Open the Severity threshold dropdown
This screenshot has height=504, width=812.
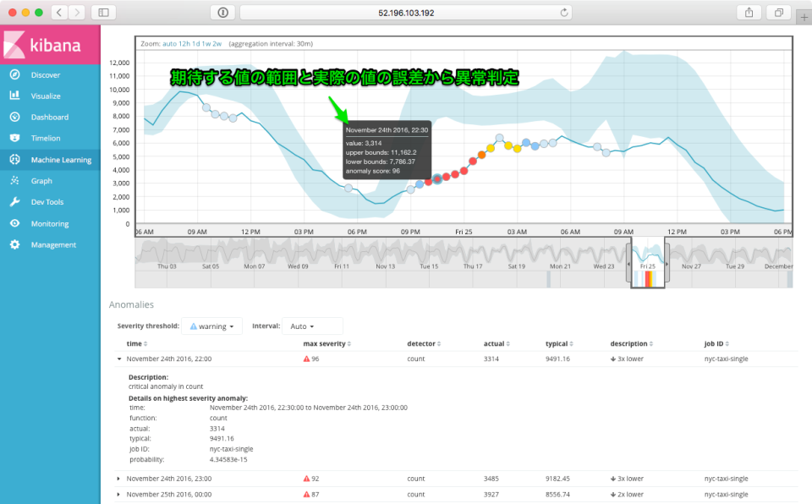[x=211, y=325]
